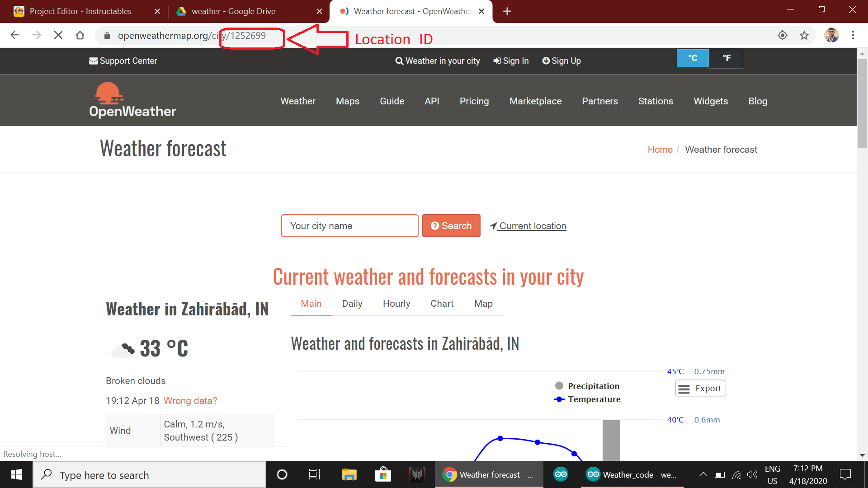
Task: Click scrollbar down arrow
Action: [x=862, y=455]
